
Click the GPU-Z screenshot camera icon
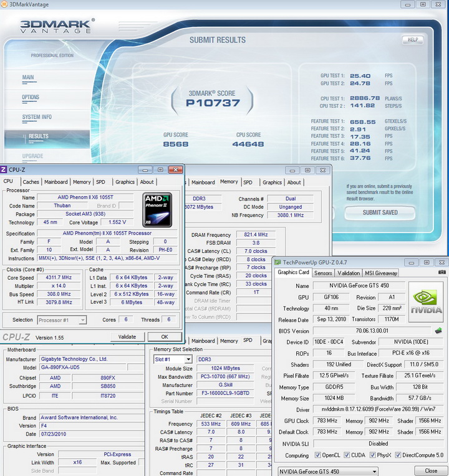[442, 272]
